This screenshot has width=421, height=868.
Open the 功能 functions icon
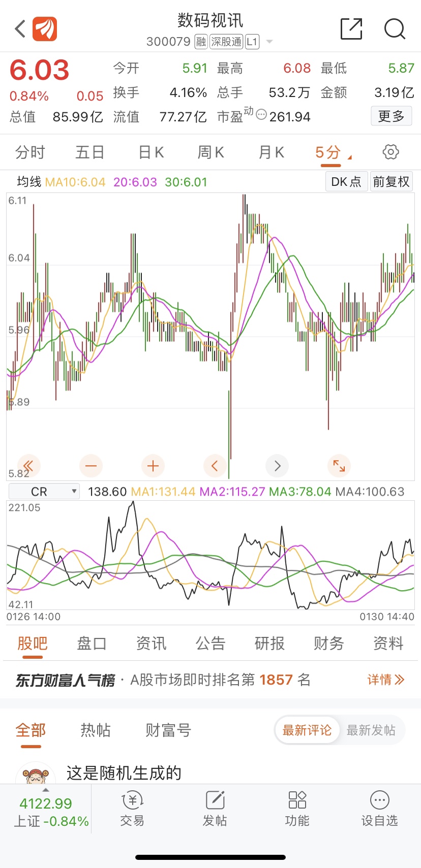[x=297, y=809]
